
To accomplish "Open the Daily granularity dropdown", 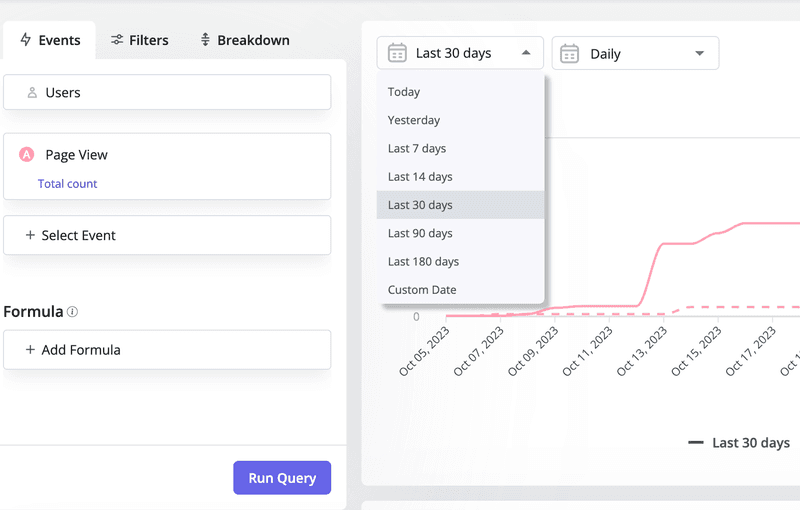I will pyautogui.click(x=699, y=54).
